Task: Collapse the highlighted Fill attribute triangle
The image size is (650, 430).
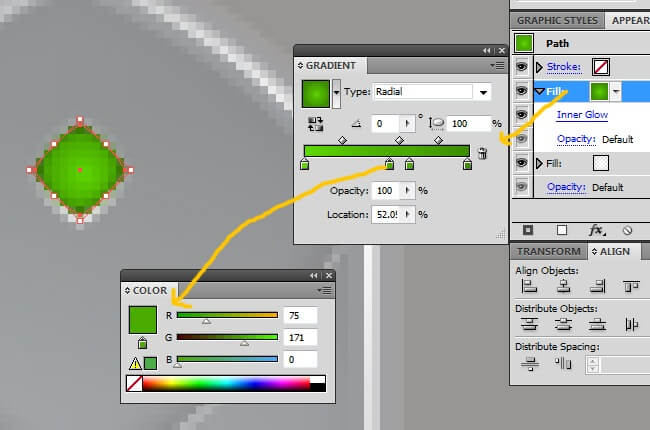Action: [x=539, y=91]
